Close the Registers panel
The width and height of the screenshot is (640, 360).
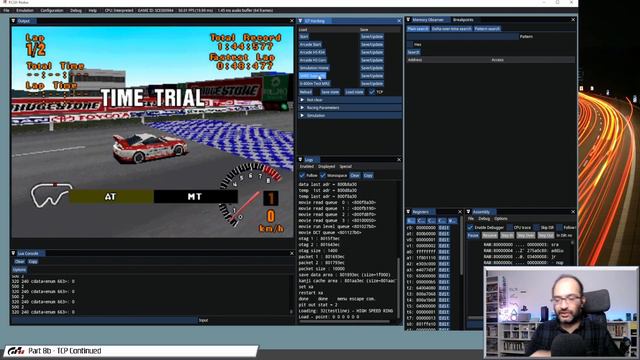pyautogui.click(x=460, y=212)
